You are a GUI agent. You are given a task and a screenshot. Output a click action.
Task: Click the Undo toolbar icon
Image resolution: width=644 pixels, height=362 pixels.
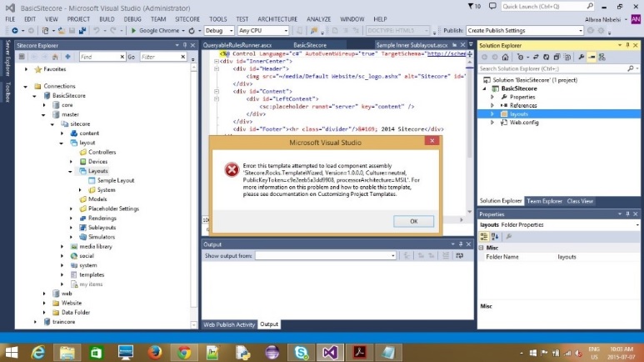coord(97,30)
